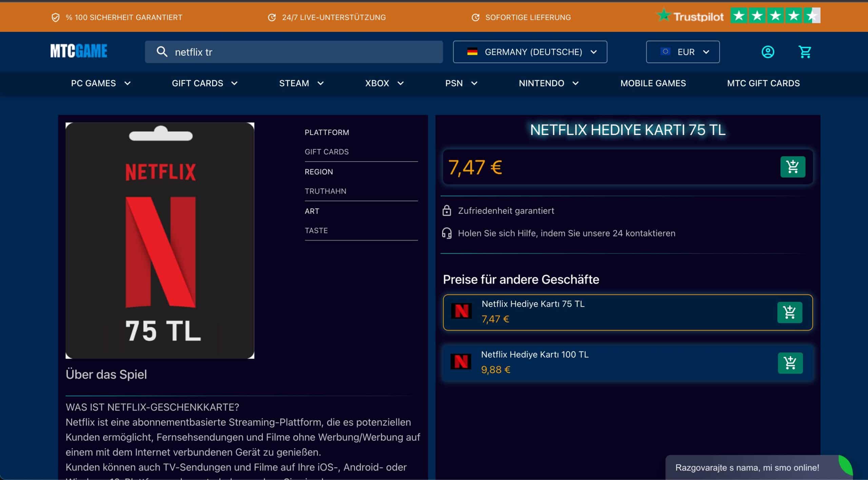
Task: Click Zufriedenheit garantiert text
Action: pyautogui.click(x=506, y=211)
